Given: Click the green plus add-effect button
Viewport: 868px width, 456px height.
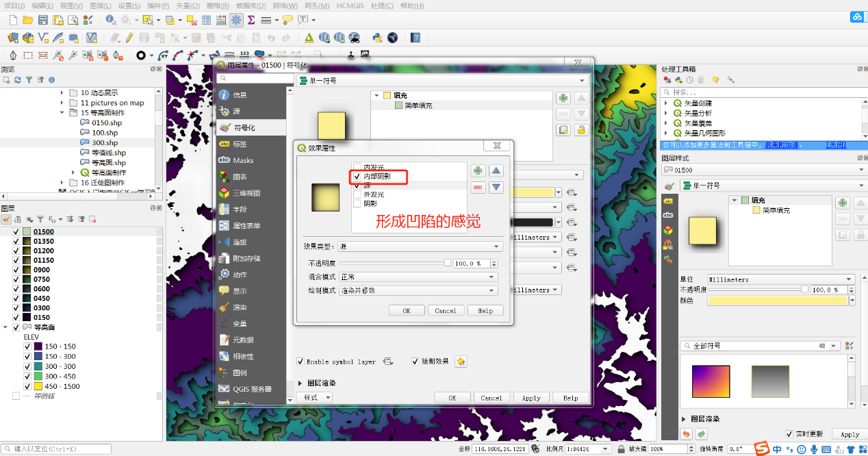Looking at the screenshot, I should (x=478, y=171).
